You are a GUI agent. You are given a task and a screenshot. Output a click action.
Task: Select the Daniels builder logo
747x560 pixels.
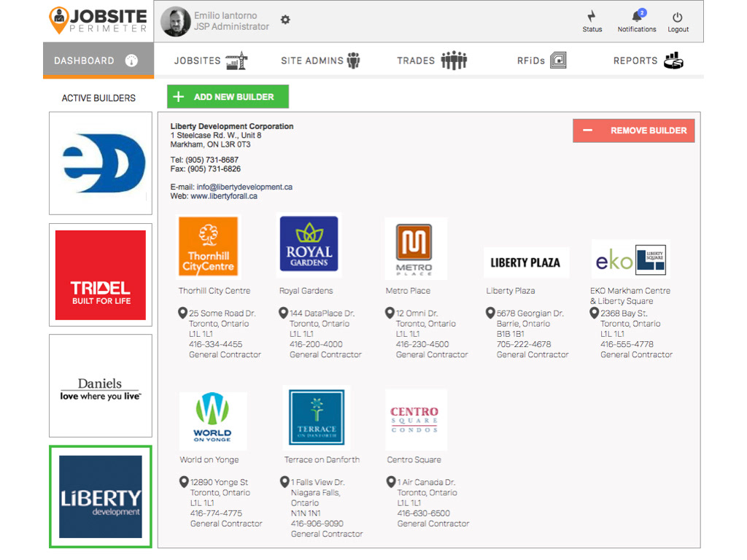(x=101, y=386)
